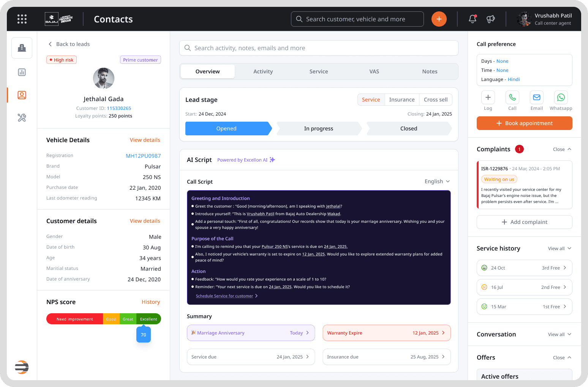This screenshot has width=588, height=387.
Task: Click the neutral face on 16 Jul service
Action: tap(484, 287)
